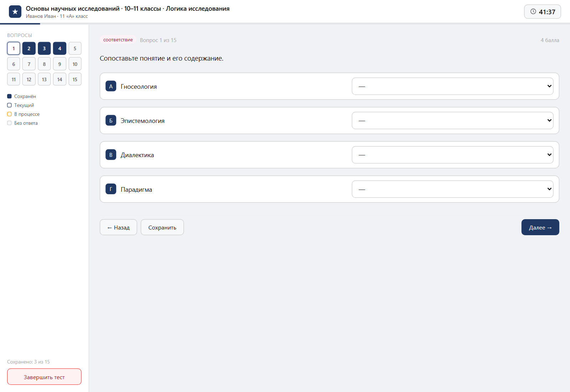Jump to question 10
The height and width of the screenshot is (392, 570).
point(75,64)
